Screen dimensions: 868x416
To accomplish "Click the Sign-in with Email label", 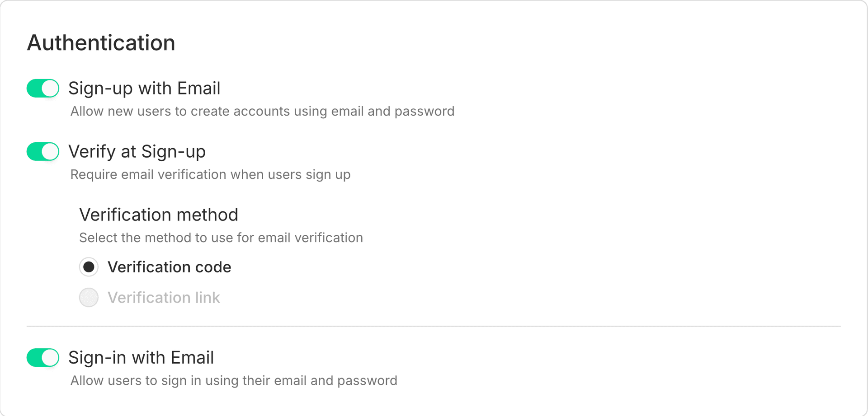I will coord(141,357).
